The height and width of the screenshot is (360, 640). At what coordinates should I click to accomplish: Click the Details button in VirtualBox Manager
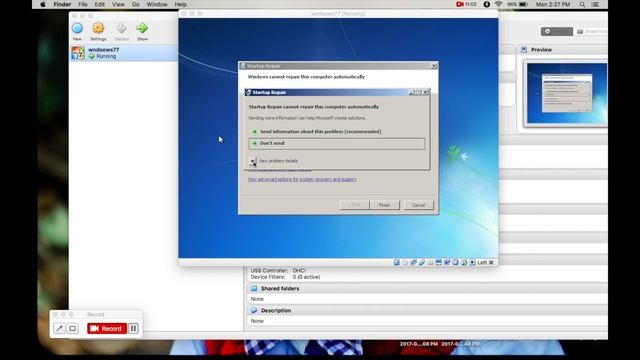click(557, 31)
